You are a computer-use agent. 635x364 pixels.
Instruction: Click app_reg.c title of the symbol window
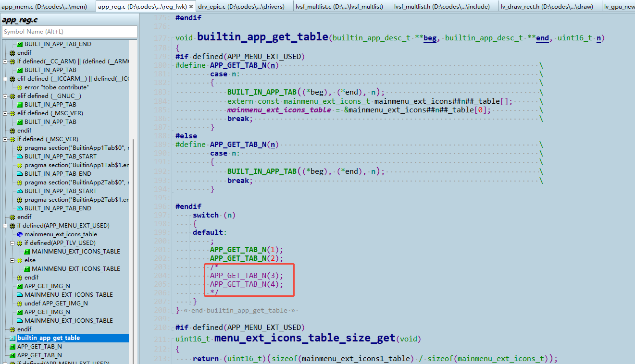click(20, 20)
